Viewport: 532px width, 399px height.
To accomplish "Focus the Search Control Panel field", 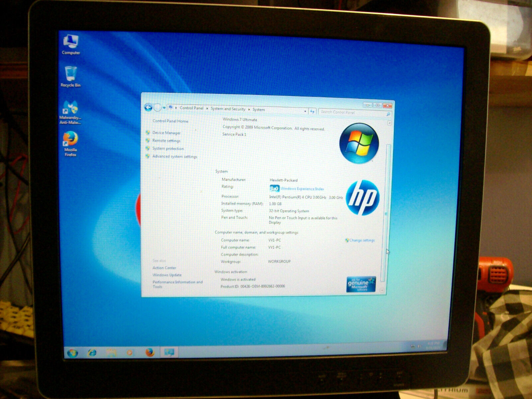I will coord(355,113).
